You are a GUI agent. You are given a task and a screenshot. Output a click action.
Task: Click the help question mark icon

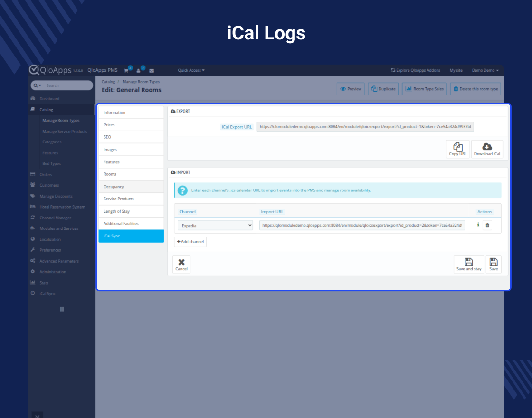pyautogui.click(x=182, y=190)
